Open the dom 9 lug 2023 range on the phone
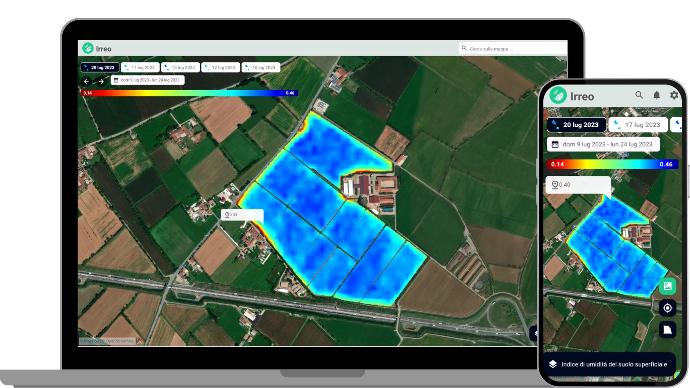This screenshot has height=388, width=690. tap(603, 144)
